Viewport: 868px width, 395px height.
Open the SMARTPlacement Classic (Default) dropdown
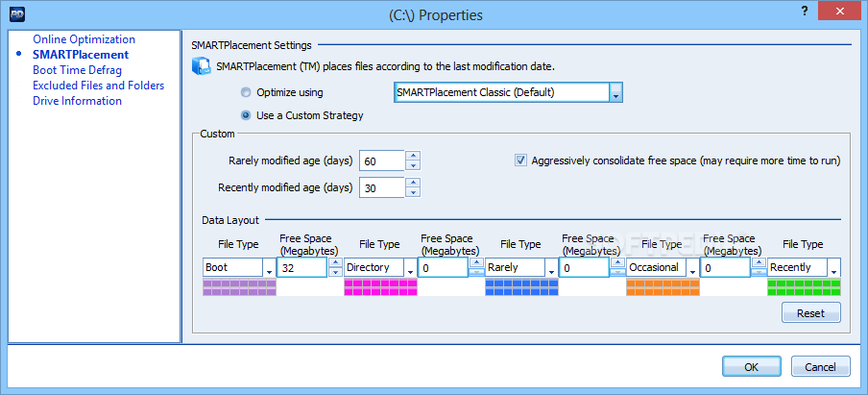[x=615, y=92]
